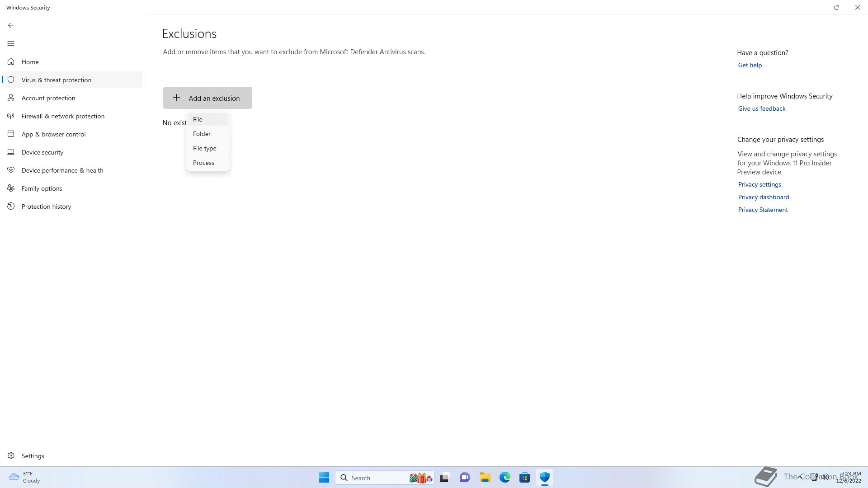The image size is (868, 488).
Task: Click the App & browser control icon
Action: pos(11,134)
